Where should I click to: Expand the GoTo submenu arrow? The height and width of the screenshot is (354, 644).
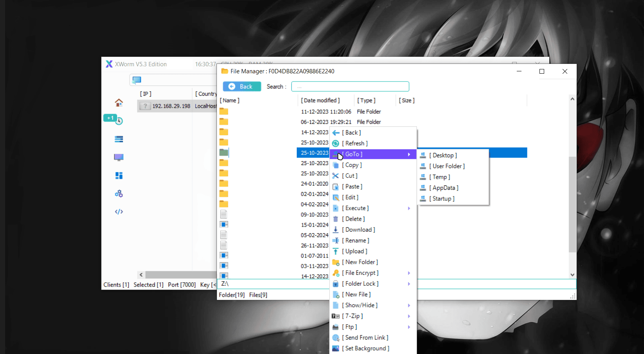pyautogui.click(x=409, y=154)
